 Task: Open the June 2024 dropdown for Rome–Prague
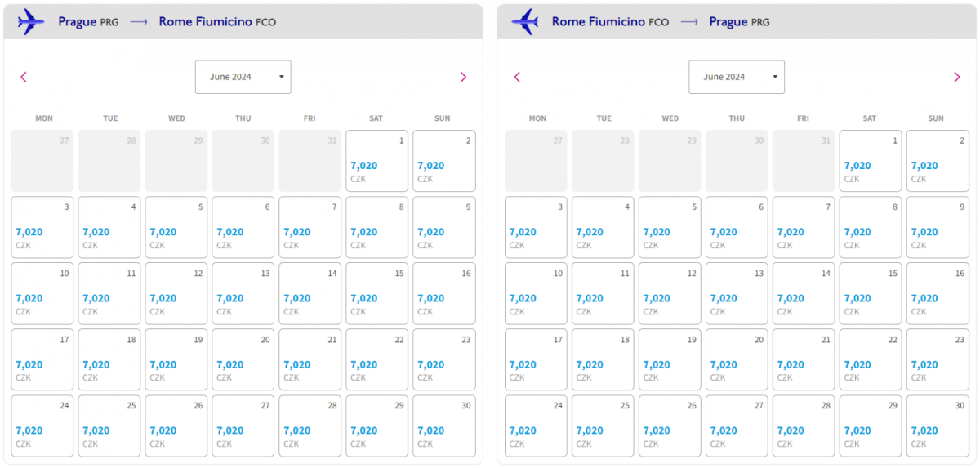tap(736, 77)
